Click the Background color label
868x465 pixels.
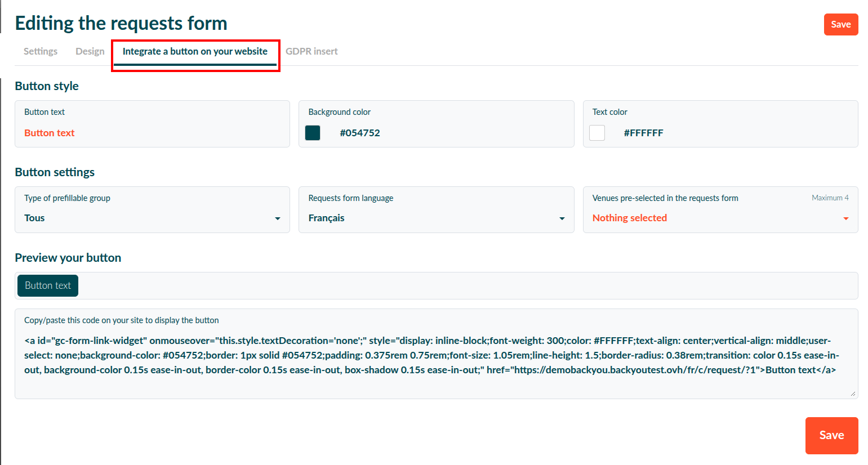[340, 112]
